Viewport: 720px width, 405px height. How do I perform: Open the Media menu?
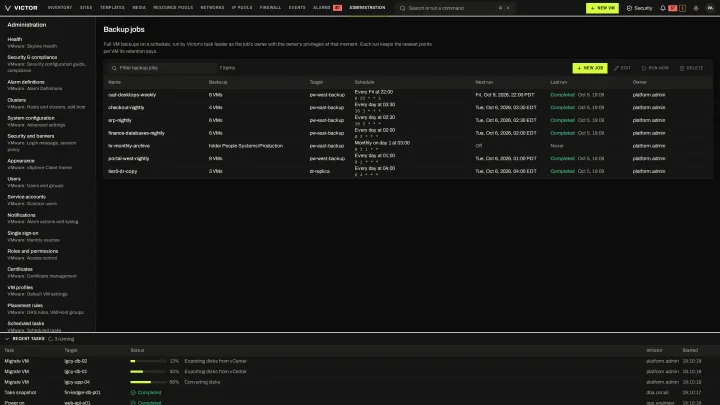(x=139, y=8)
